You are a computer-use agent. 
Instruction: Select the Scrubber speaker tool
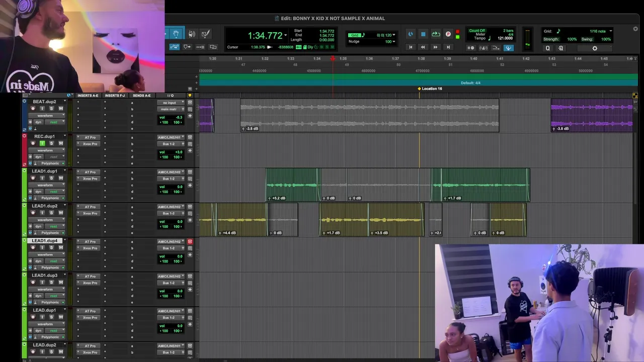tap(192, 34)
